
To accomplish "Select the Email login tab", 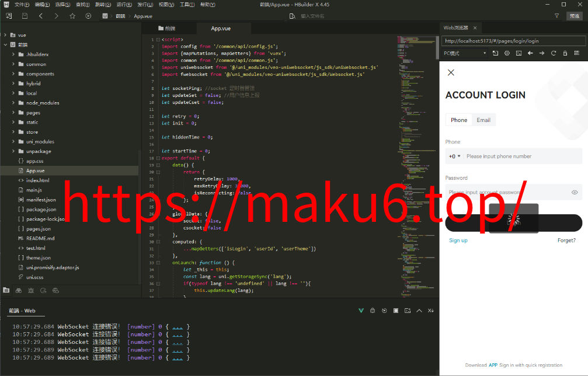I will [483, 120].
